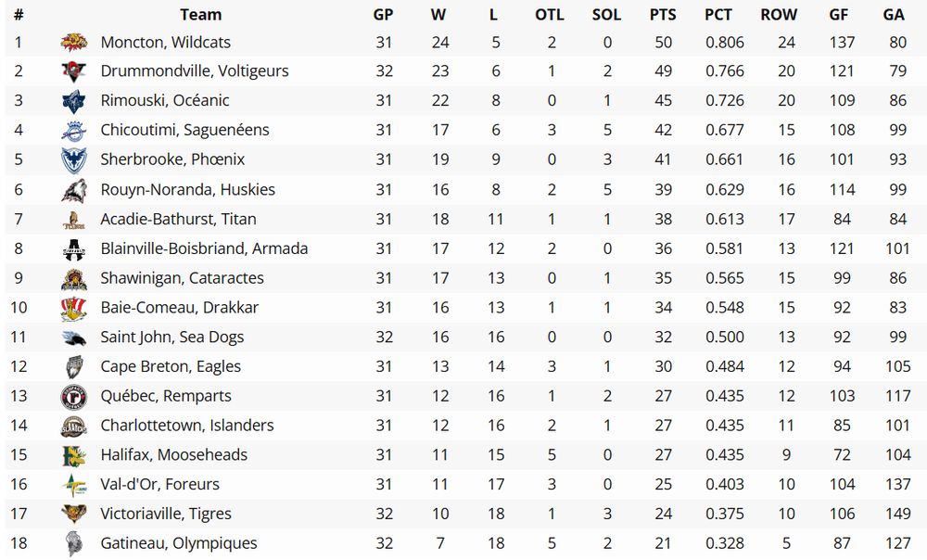The height and width of the screenshot is (560, 927).
Task: Click the Moncton Wildcats team logo
Action: (74, 42)
